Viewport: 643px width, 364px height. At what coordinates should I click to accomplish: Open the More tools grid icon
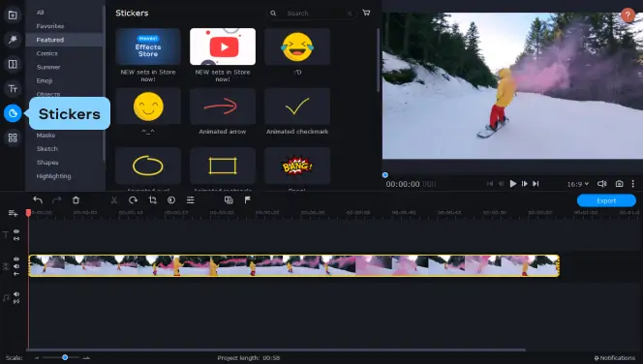pos(13,137)
